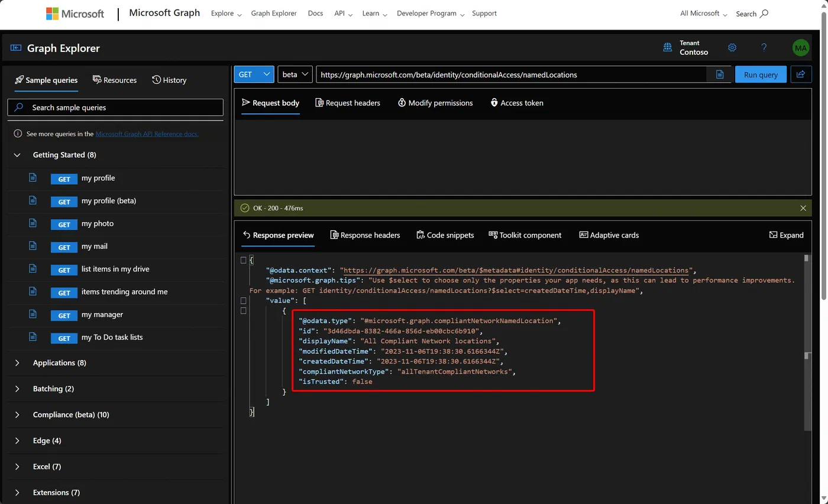Click the request URL input field
828x504 pixels.
pos(511,74)
